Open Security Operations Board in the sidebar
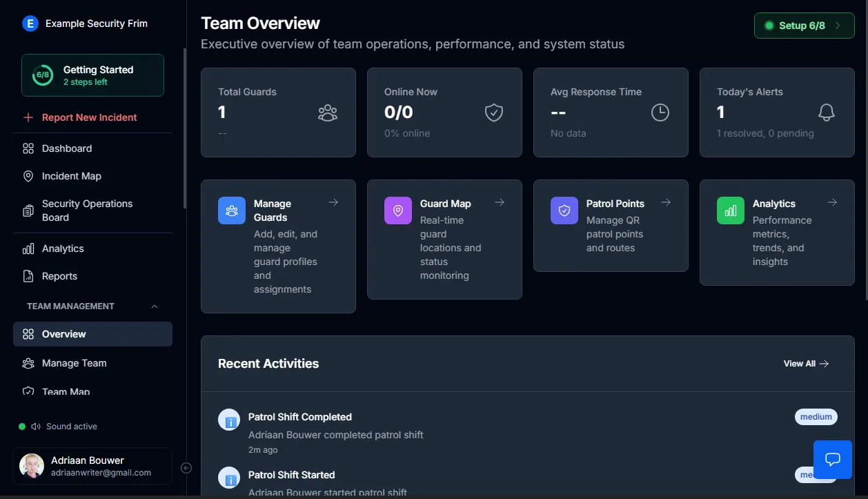The image size is (868, 499). (x=87, y=211)
